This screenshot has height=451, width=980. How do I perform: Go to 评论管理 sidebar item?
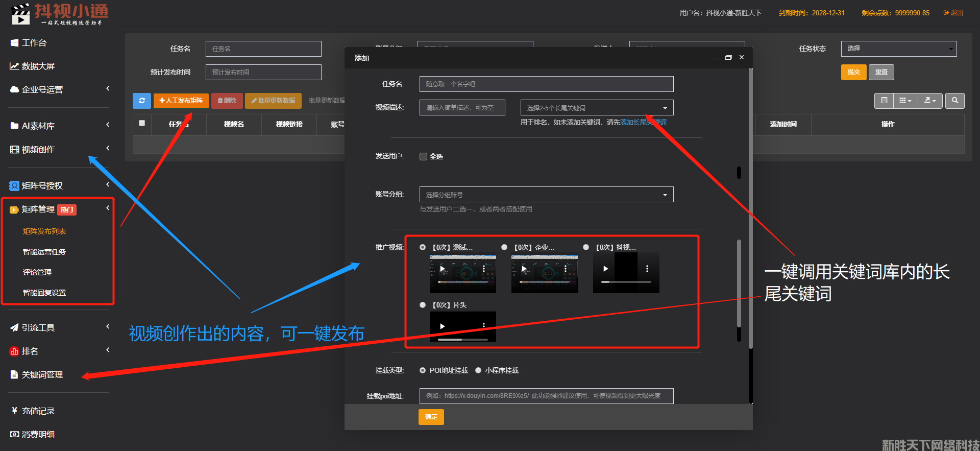(37, 272)
